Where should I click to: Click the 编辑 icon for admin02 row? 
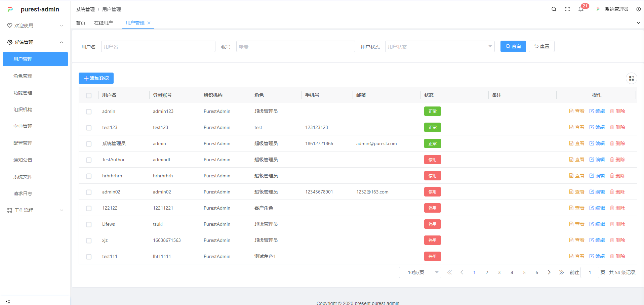592,192
